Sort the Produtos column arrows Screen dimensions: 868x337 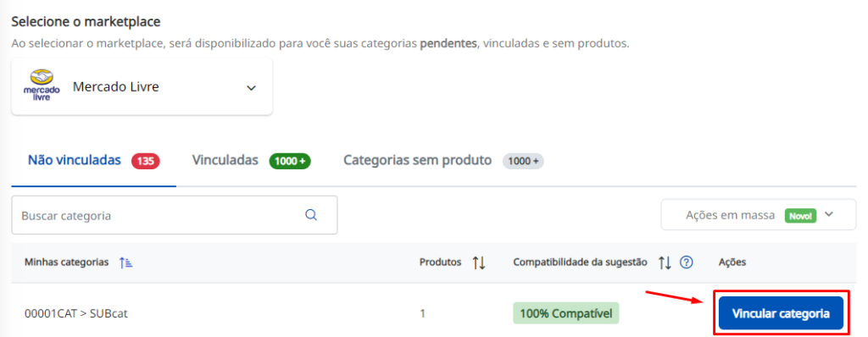479,262
